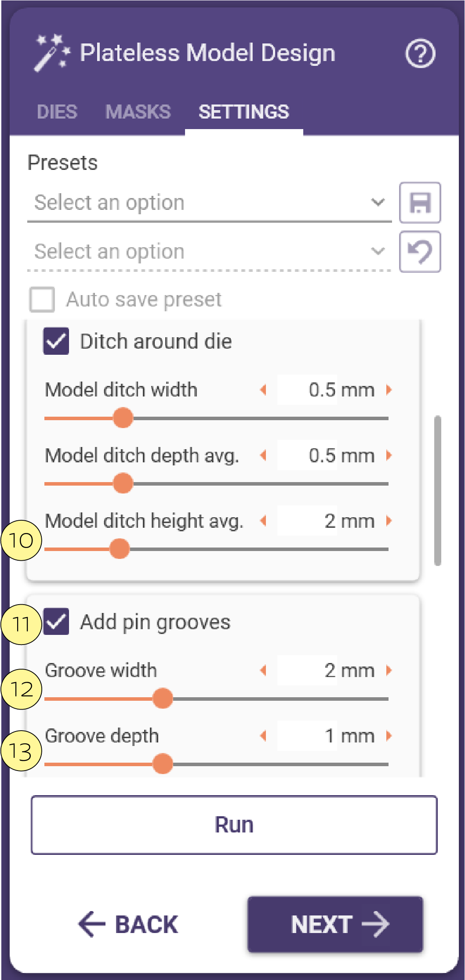Click the save preset floppy disk icon

[420, 203]
